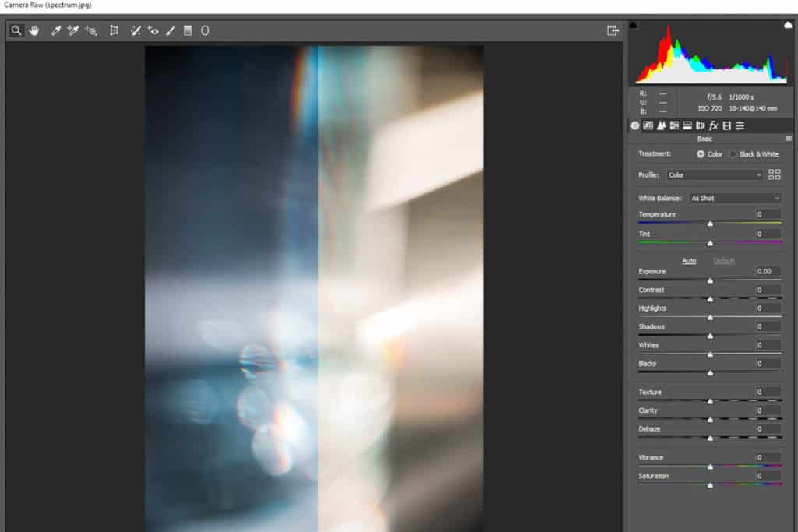Click the Vibrance slider handle
Screen dimensions: 798x532
[x=711, y=467]
